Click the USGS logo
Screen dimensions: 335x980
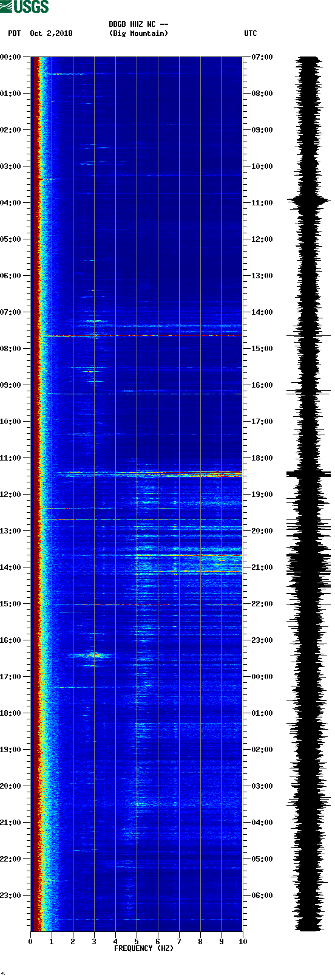coord(24,7)
